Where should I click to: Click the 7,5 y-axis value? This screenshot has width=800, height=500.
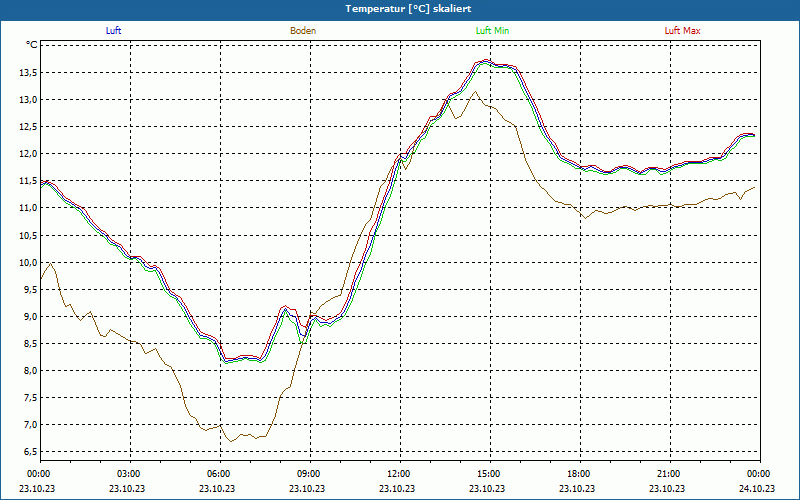(x=30, y=397)
